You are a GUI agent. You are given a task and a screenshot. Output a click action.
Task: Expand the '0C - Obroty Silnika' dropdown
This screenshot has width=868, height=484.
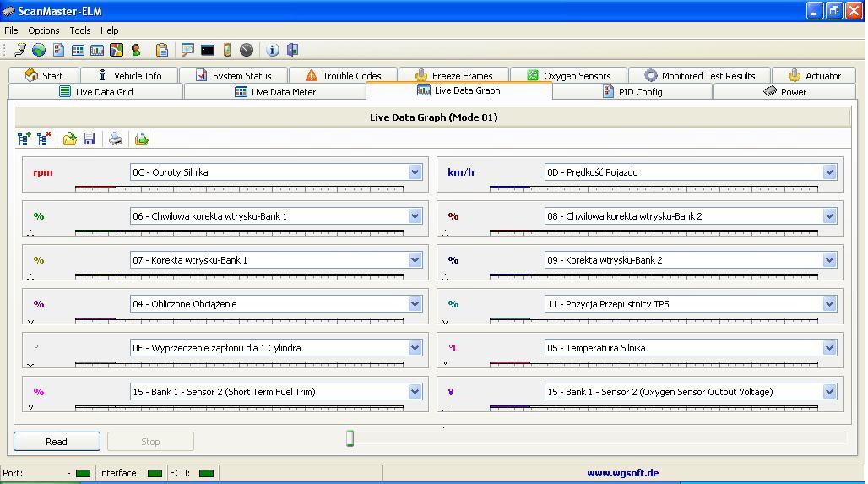[x=415, y=172]
